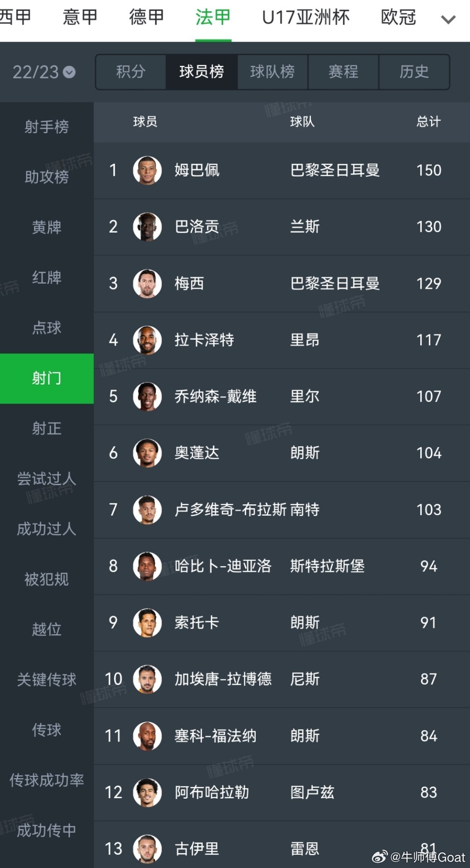This screenshot has width=470, height=868.
Task: Open Mbappé's player avatar
Action: coord(147,171)
